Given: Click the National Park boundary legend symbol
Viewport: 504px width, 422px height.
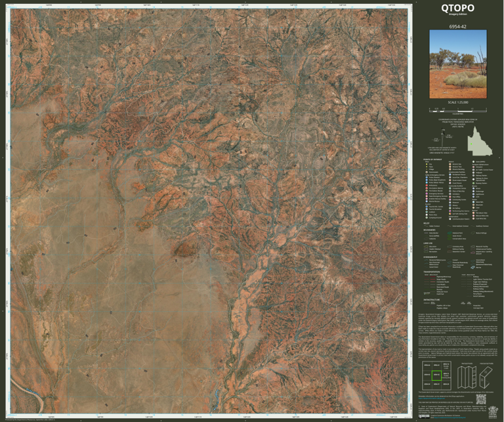Looking at the screenshot, I should coord(450,233).
